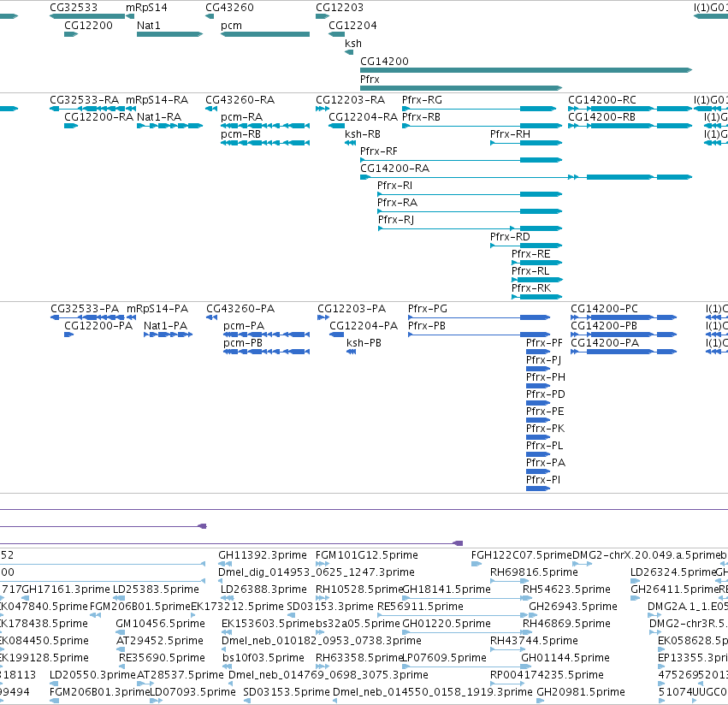Select the Pfrx-RI transcript label
The width and height of the screenshot is (728, 705).
coord(394,186)
